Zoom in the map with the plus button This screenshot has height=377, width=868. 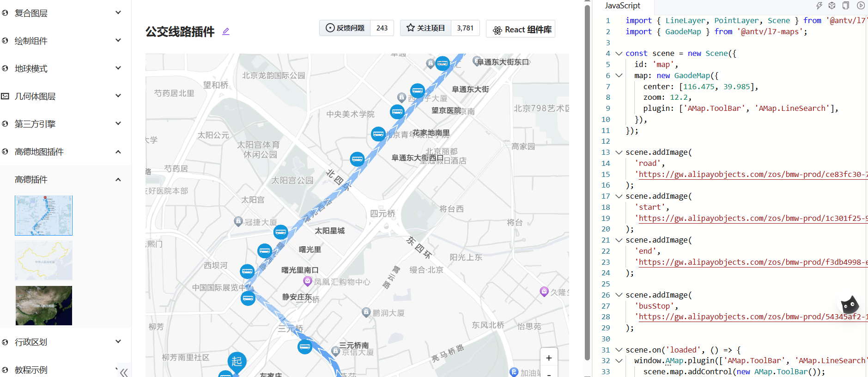click(x=549, y=358)
